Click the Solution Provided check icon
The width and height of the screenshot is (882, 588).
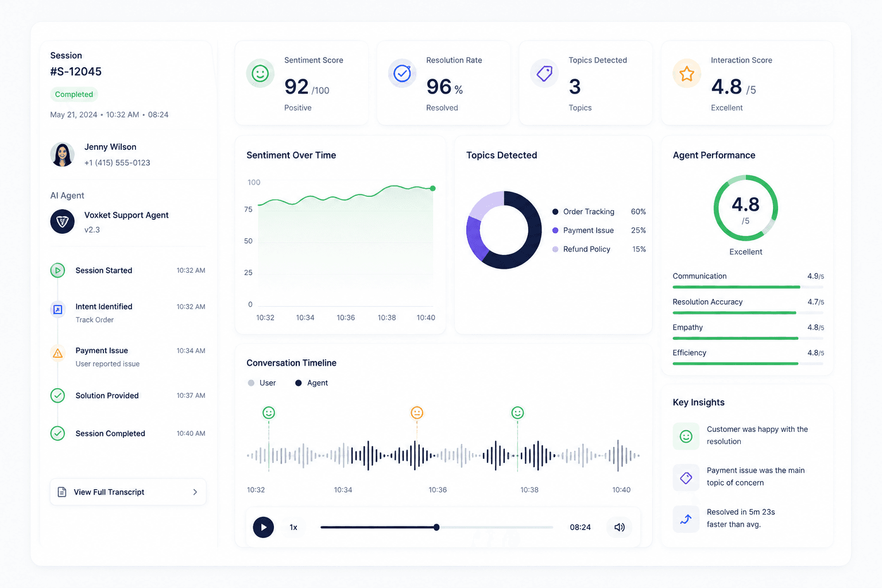57,396
